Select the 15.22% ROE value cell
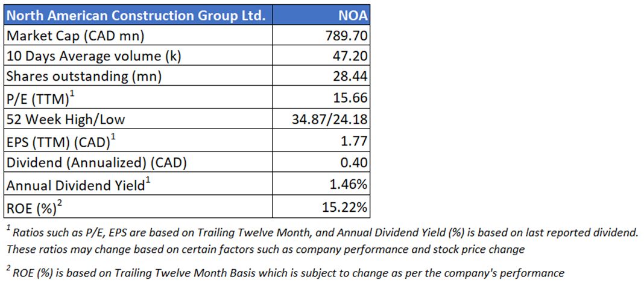Image resolution: width=644 pixels, height=283 pixels. click(346, 207)
